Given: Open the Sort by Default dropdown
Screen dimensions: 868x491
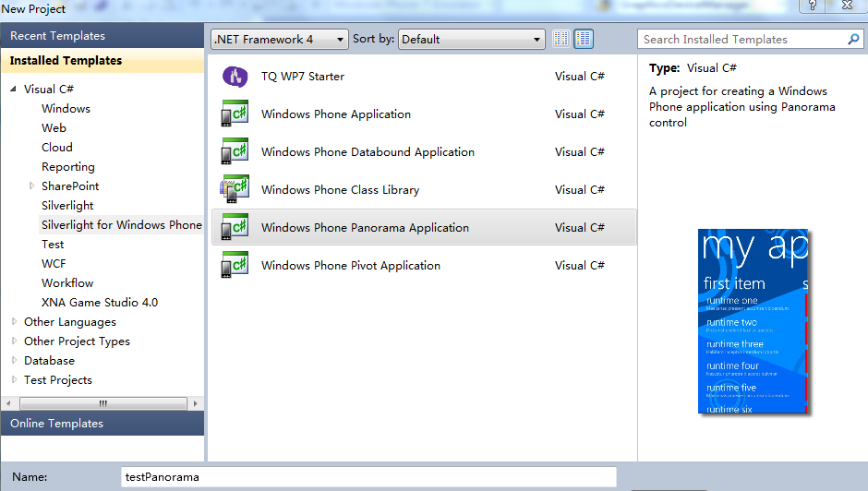Looking at the screenshot, I should coord(471,40).
